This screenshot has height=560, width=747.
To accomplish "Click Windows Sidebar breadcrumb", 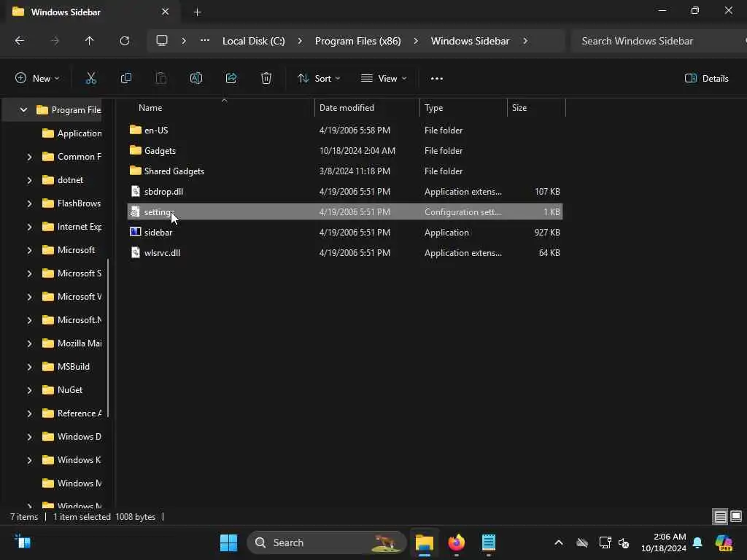I will click(471, 41).
